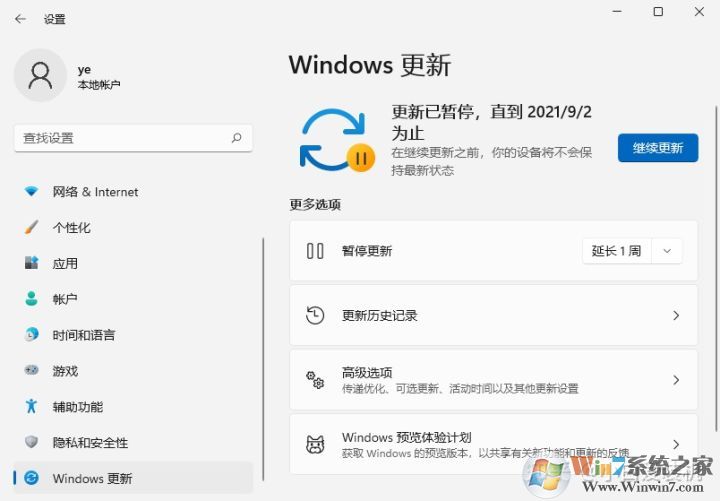
Task: Click the Windows Insider cat icon
Action: click(x=315, y=445)
